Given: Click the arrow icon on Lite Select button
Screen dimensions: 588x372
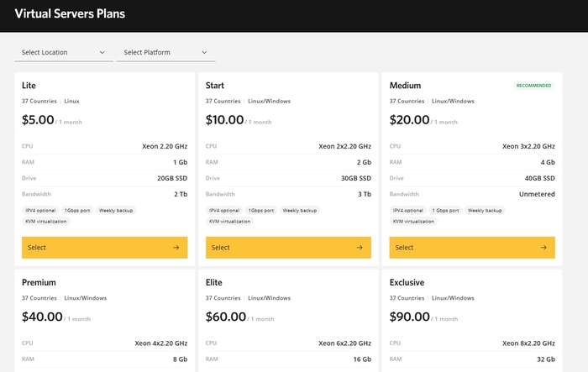Looking at the screenshot, I should click(x=176, y=248).
